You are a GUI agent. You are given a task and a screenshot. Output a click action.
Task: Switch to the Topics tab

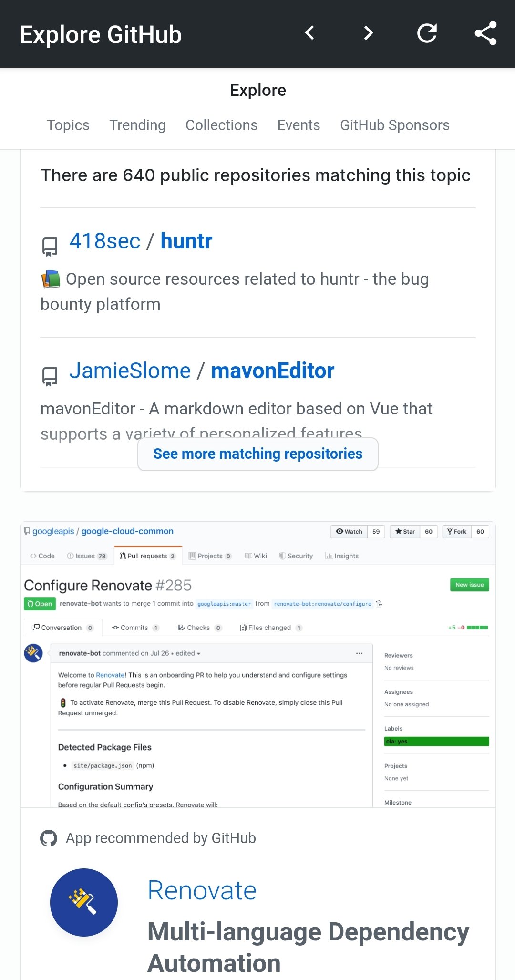(68, 125)
